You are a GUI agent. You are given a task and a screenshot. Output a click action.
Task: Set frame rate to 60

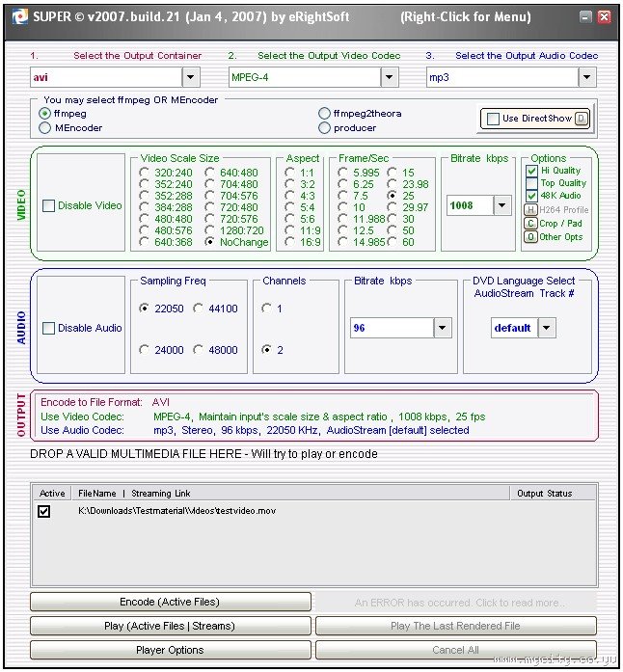[392, 242]
